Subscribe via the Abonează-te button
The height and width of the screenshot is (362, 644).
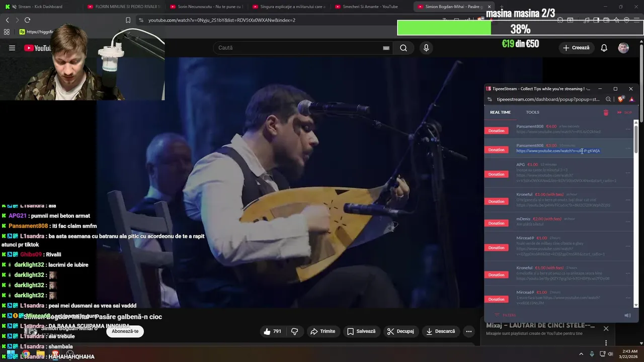[125, 331]
